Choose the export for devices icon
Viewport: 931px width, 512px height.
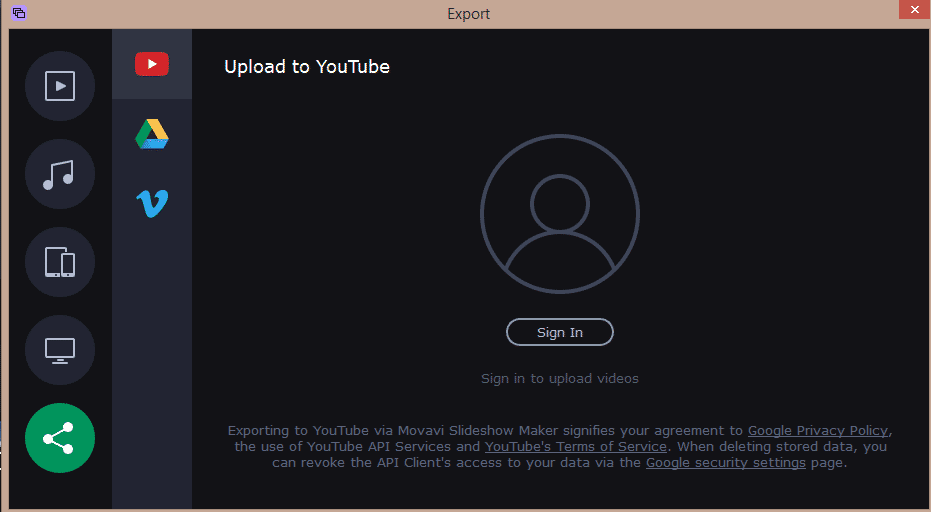[60, 263]
